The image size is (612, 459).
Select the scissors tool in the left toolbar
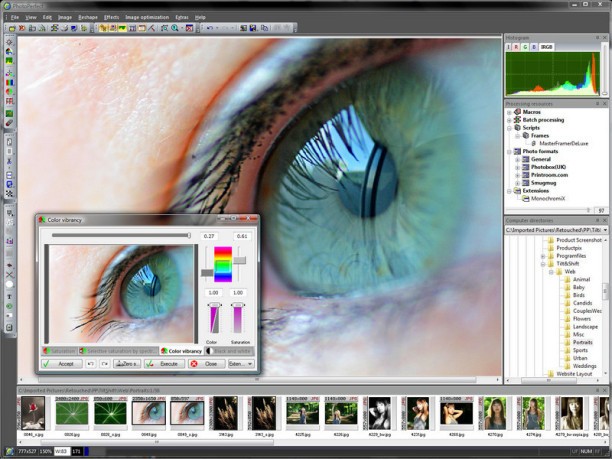[x=9, y=161]
